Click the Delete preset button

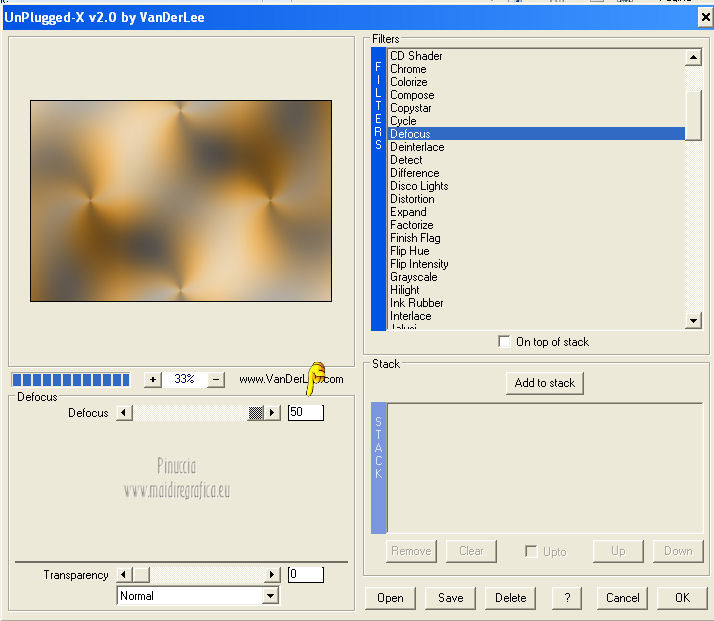click(510, 598)
